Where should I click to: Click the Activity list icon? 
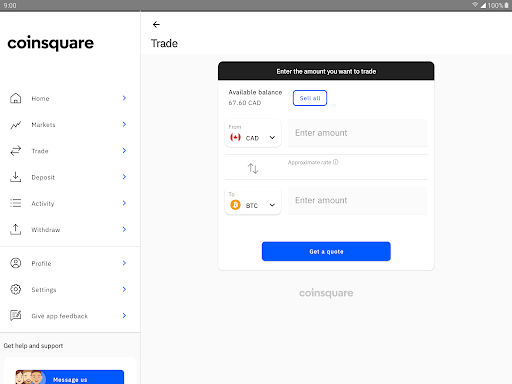point(15,203)
